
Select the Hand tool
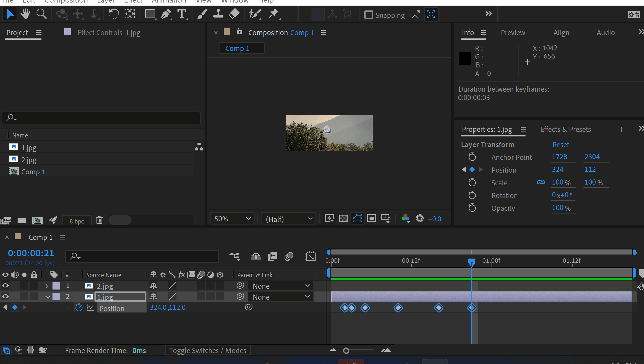coord(25,14)
